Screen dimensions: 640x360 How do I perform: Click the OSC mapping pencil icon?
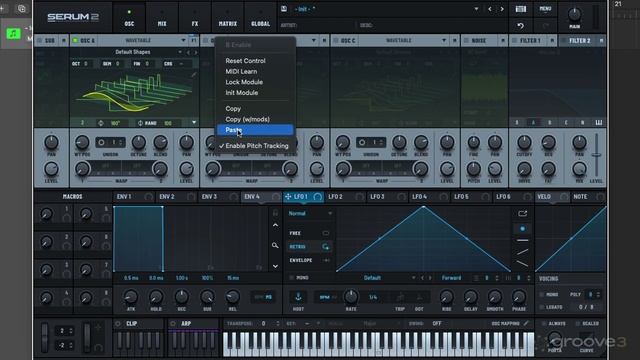(527, 323)
